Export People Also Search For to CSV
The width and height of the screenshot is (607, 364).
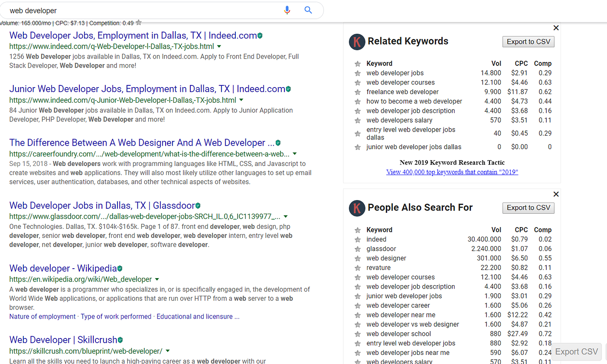tap(529, 208)
